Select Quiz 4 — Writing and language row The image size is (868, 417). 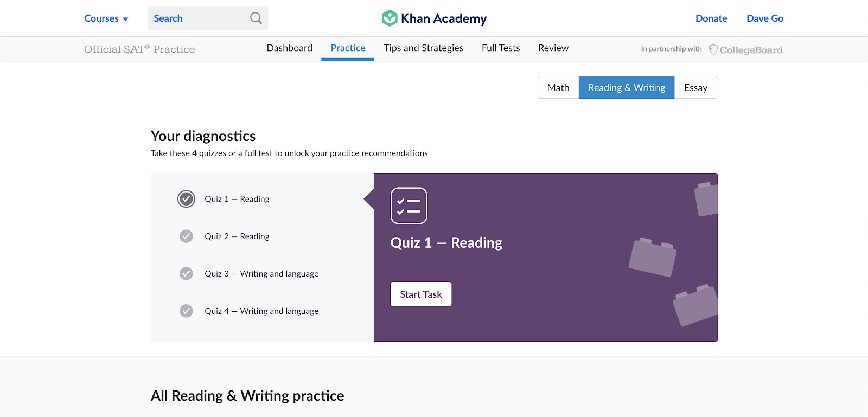(x=263, y=311)
